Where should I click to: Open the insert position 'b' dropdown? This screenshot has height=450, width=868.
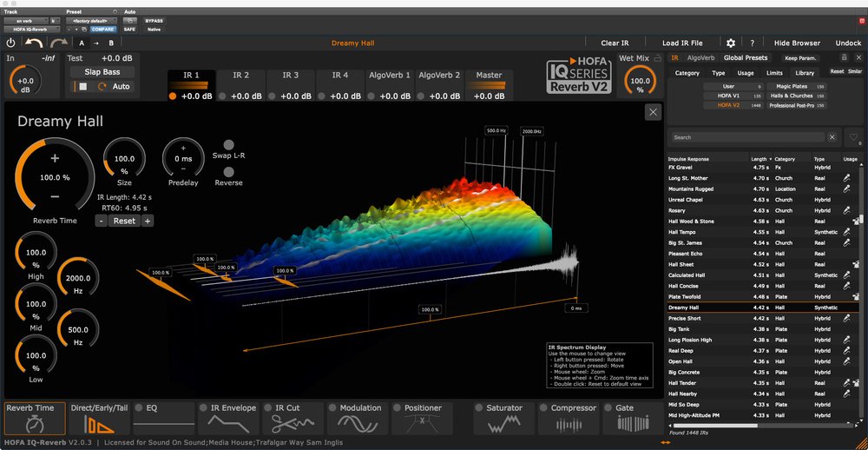click(x=55, y=21)
